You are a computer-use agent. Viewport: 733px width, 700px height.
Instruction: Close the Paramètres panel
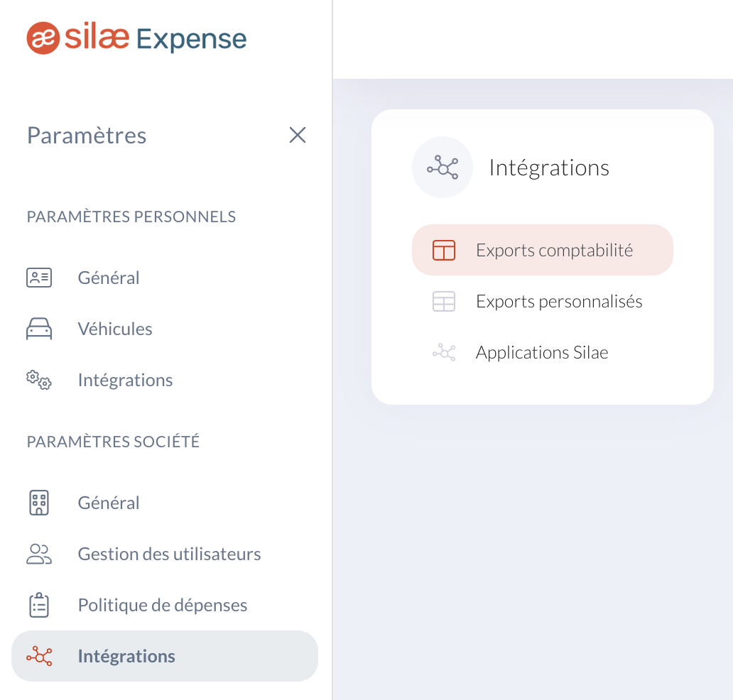298,135
